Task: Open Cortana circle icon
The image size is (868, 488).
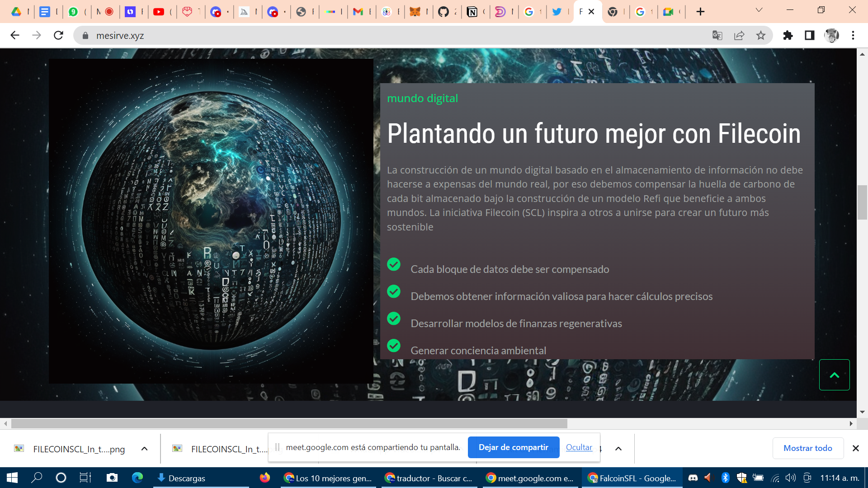Action: 61,478
